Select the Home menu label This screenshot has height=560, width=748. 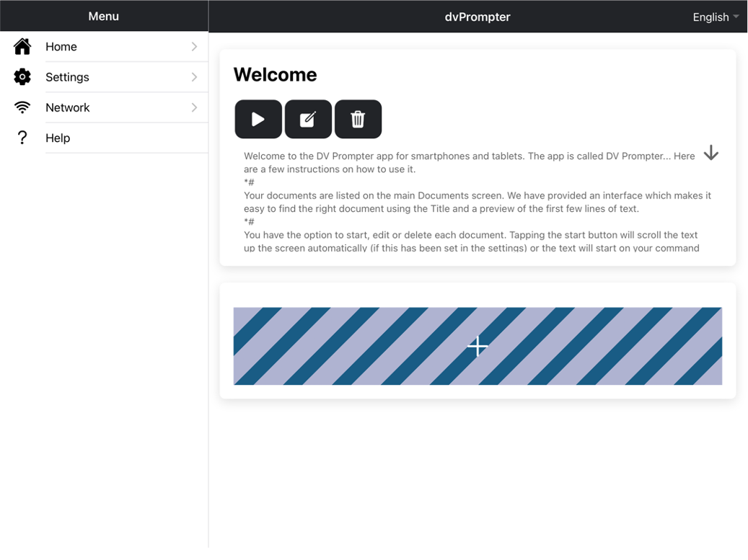[x=61, y=47]
